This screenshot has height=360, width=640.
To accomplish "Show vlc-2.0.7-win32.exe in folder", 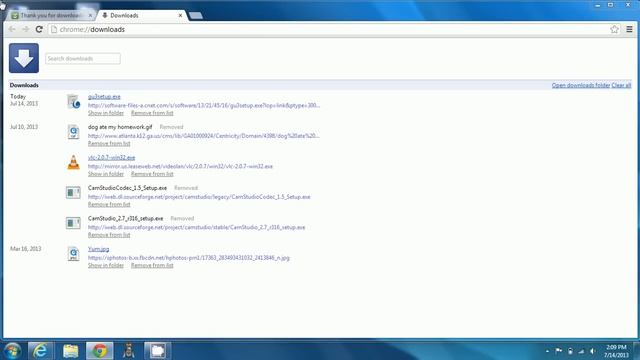I will pos(106,174).
